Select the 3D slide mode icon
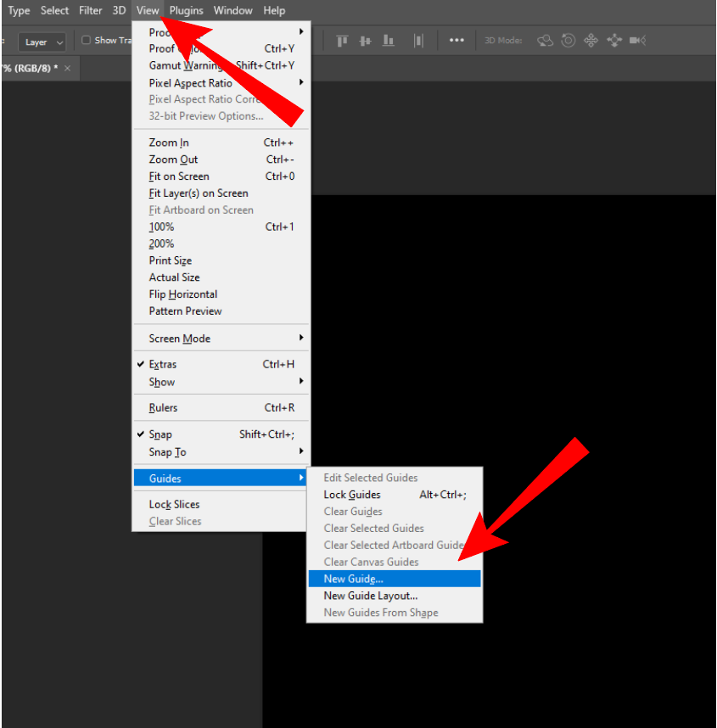Viewport: 717px width, 728px height. (x=614, y=41)
